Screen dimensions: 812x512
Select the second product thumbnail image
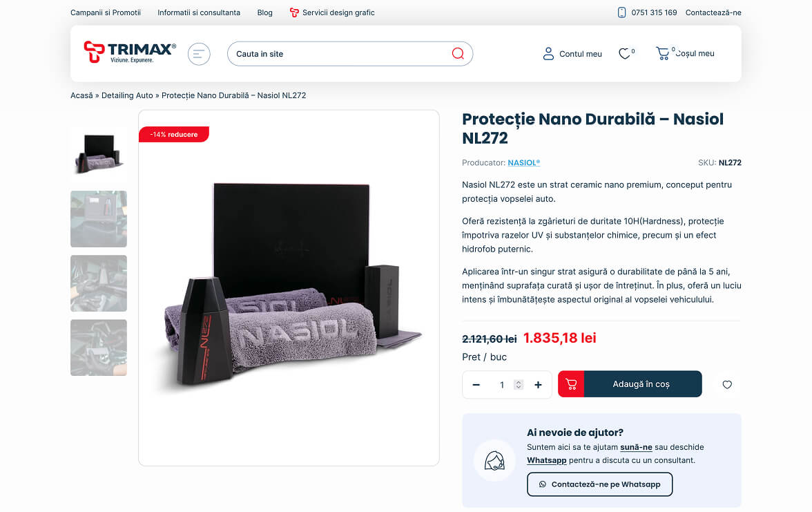98,219
